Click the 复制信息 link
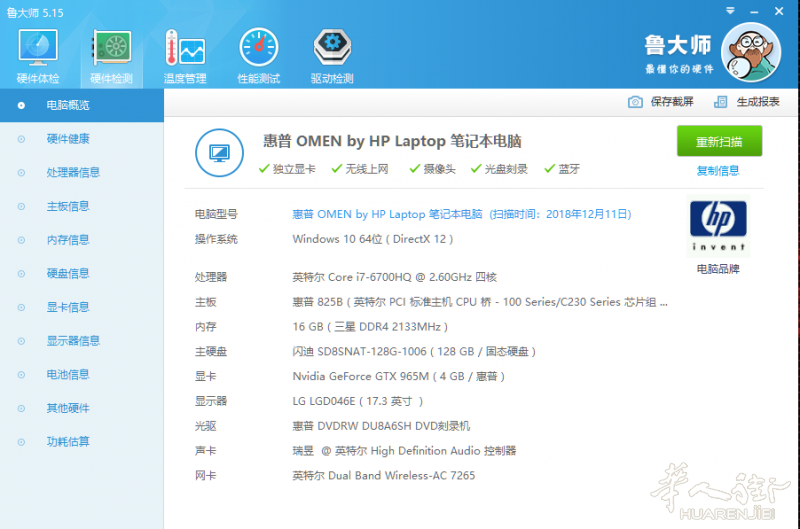The width and height of the screenshot is (800, 529). pos(718,171)
